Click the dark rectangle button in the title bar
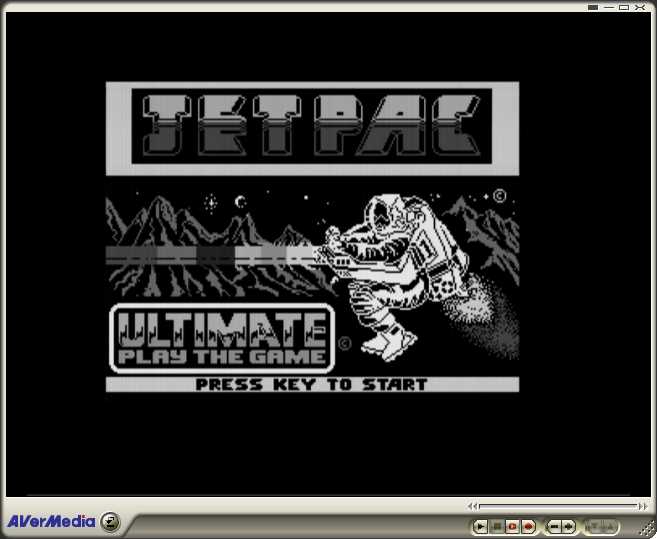657x539 pixels. tap(593, 7)
